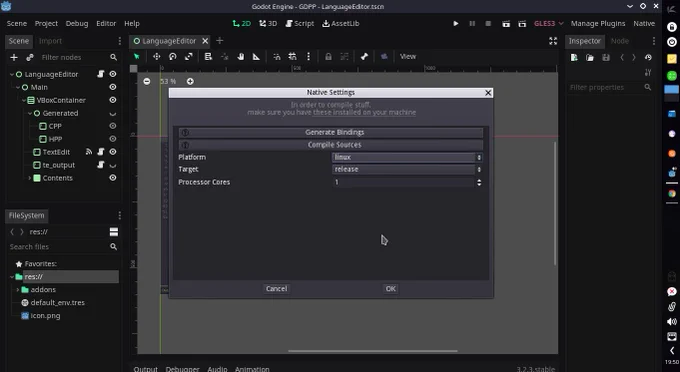The width and height of the screenshot is (680, 372).
Task: Toggle grid snap in viewport toolbar
Action: point(293,57)
